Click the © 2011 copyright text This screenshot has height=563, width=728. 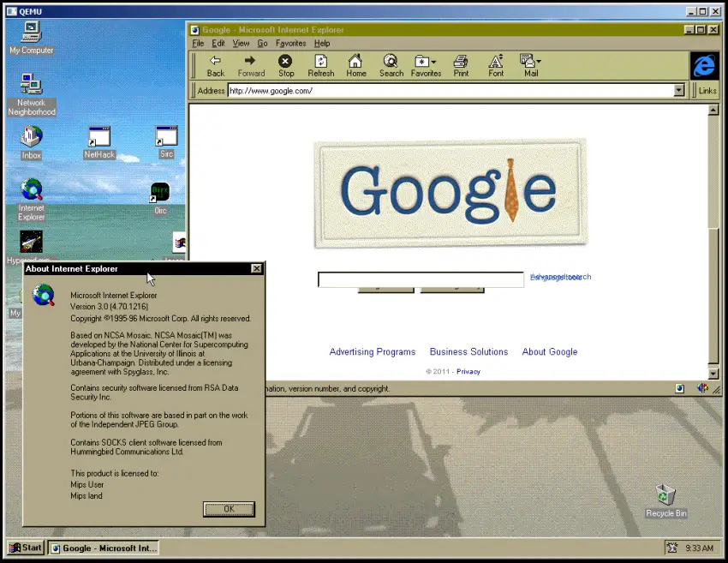pos(438,372)
